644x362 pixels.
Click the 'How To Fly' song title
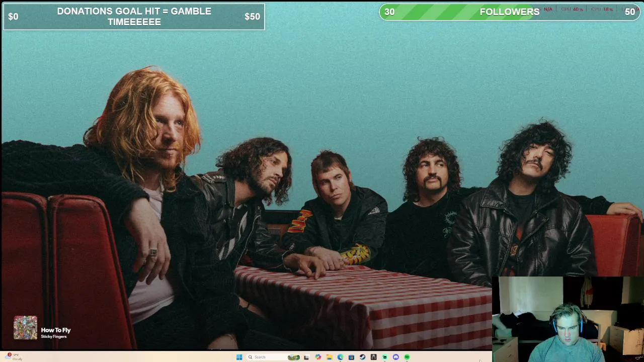point(56,330)
